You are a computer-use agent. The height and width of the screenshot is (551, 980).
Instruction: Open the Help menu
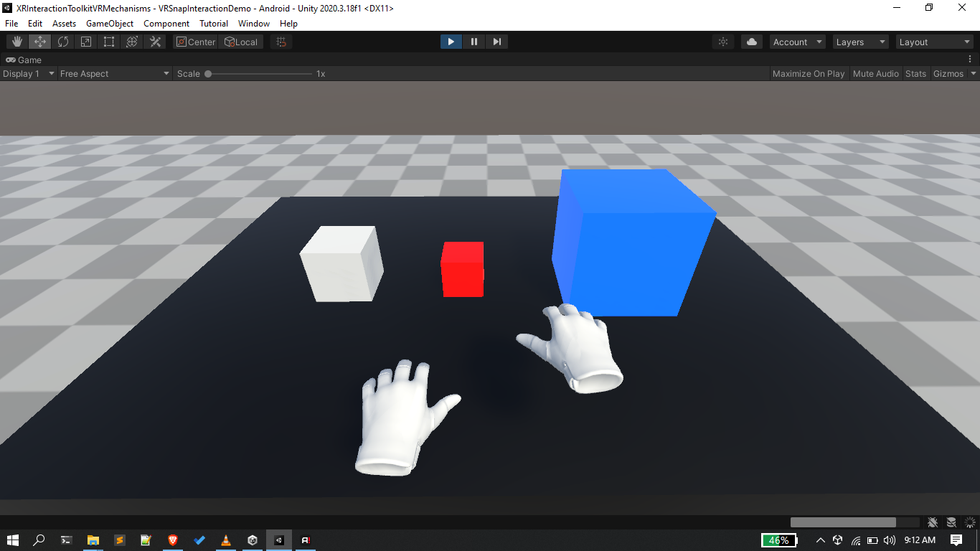click(x=288, y=24)
